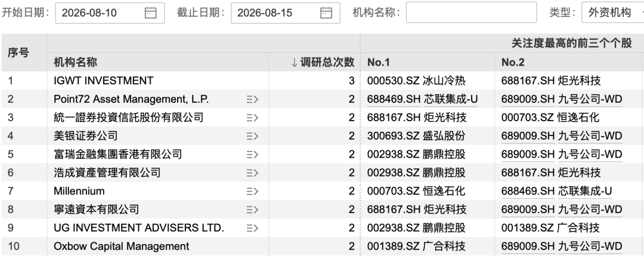Open detail list icon for Millennium
This screenshot has height=256, width=644.
252,191
